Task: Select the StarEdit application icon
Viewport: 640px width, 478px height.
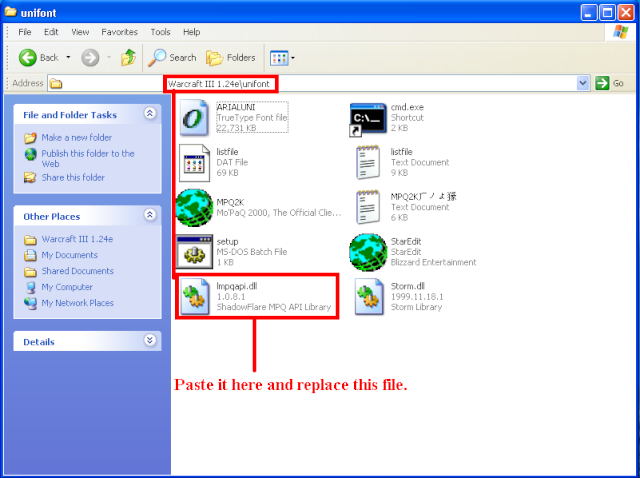Action: [x=368, y=252]
